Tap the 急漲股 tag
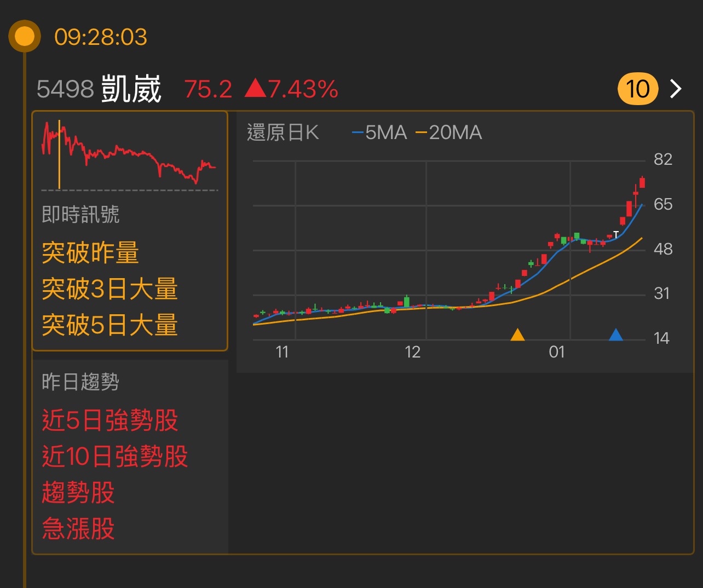The height and width of the screenshot is (588, 703). [78, 529]
